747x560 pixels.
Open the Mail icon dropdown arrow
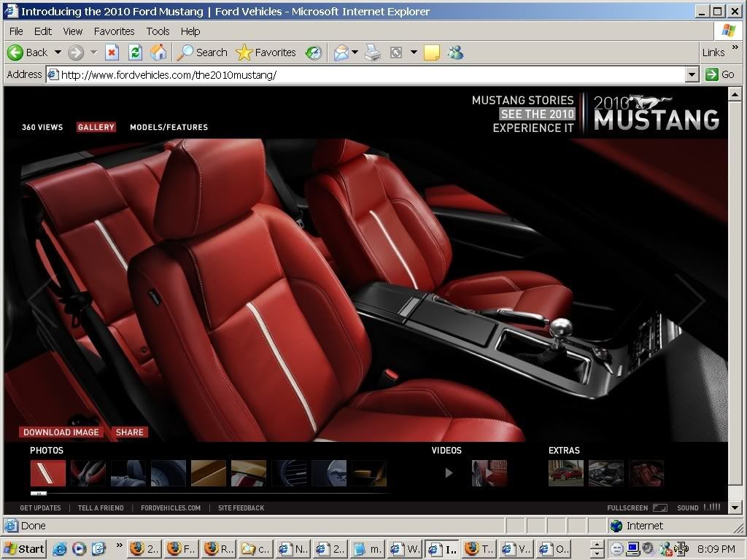click(x=355, y=52)
